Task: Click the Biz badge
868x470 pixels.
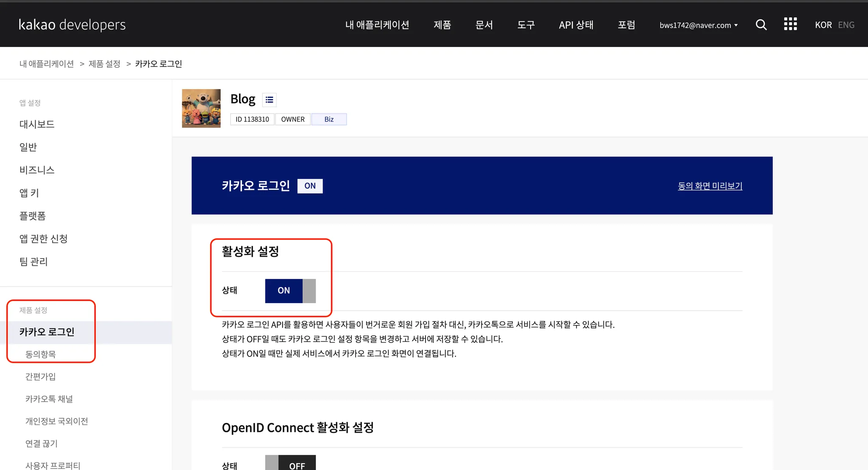Action: click(329, 120)
